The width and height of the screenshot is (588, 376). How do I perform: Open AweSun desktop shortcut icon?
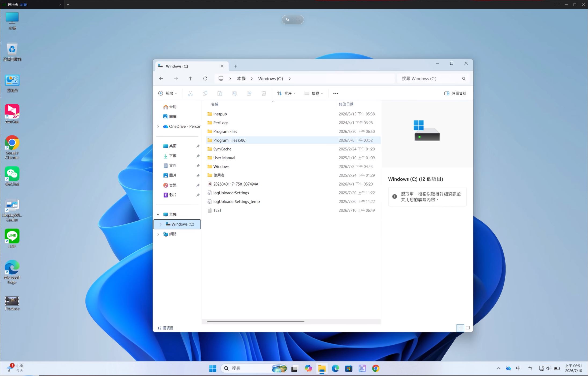(x=12, y=114)
